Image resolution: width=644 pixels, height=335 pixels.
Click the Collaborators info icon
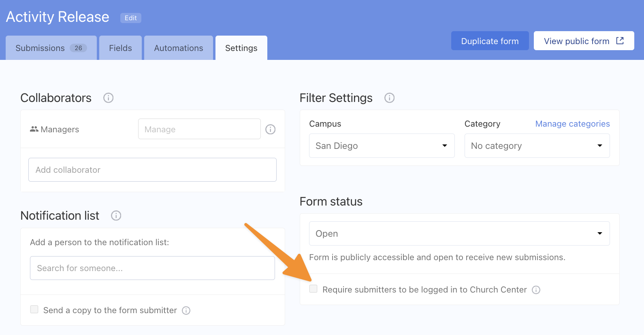(x=108, y=98)
